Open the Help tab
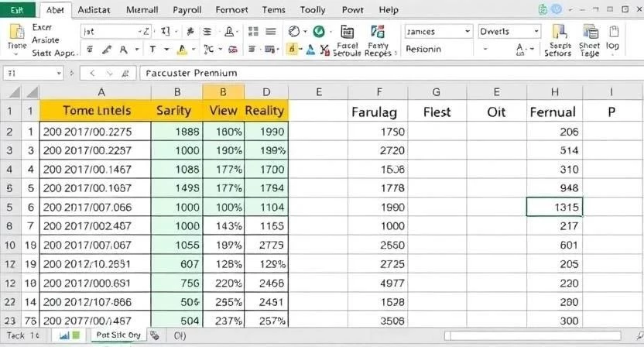 389,10
